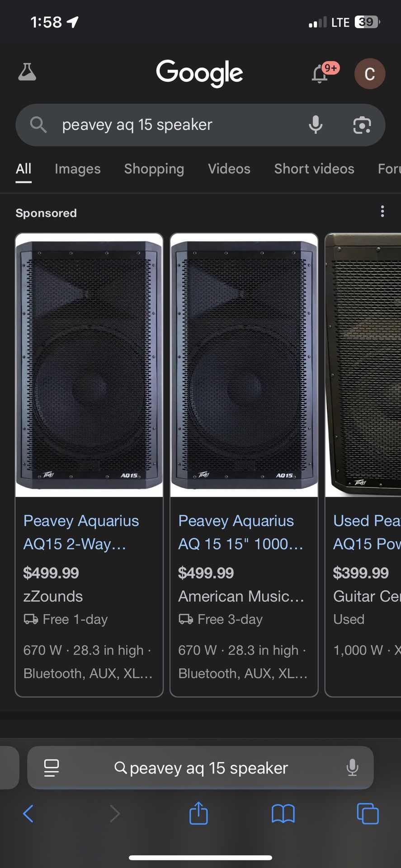
Task: Open sponsored ads three-dot menu
Action: point(382,212)
